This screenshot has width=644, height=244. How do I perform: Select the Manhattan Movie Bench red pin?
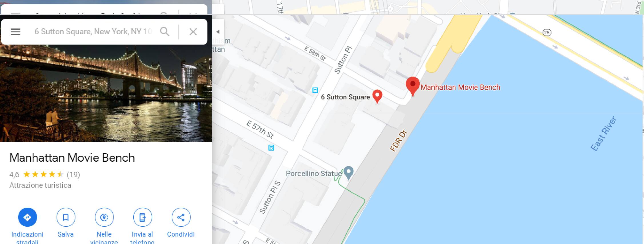coord(413,86)
